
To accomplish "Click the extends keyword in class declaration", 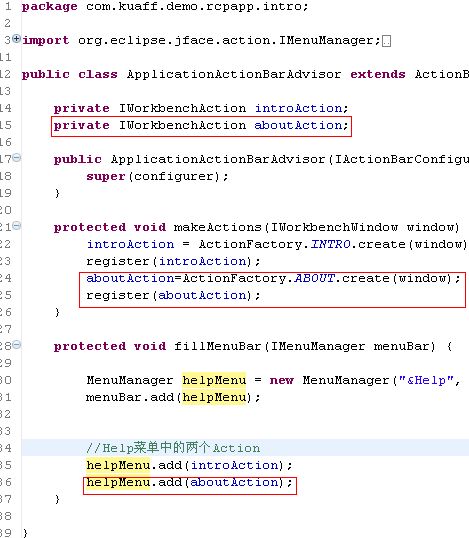I will pos(378,74).
